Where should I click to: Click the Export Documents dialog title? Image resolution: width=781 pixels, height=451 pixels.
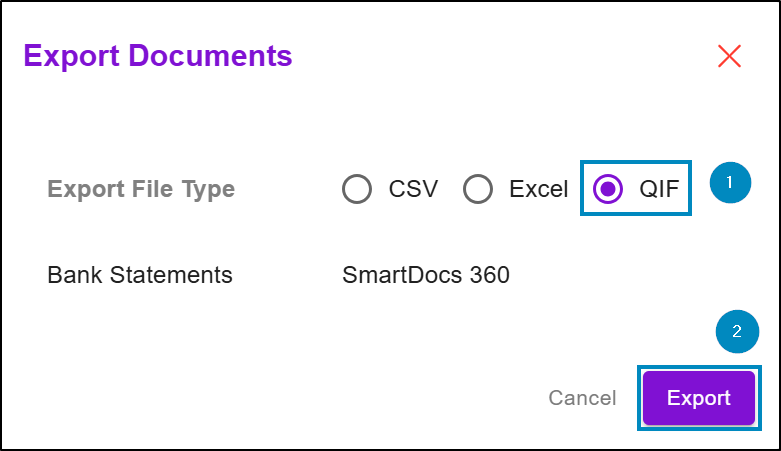(158, 55)
